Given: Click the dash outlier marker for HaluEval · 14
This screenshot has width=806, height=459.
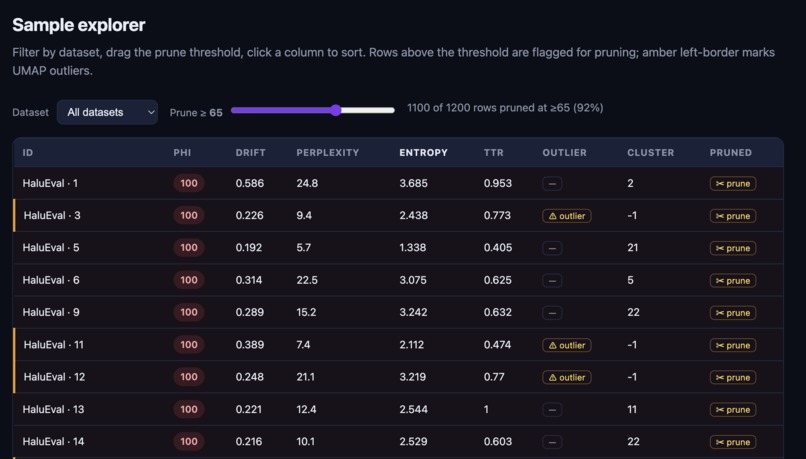Looking at the screenshot, I should (x=552, y=442).
